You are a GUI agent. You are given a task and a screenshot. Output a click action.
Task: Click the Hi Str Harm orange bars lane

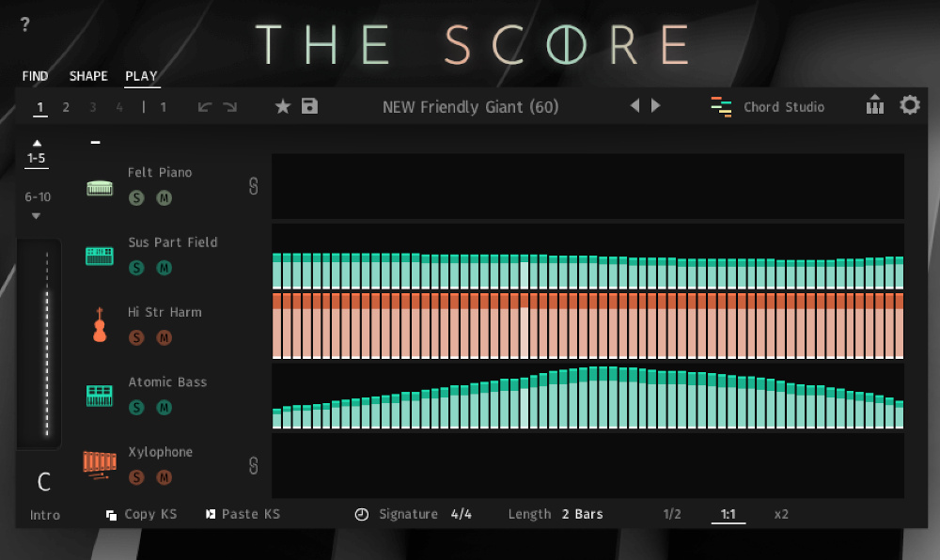(588, 326)
